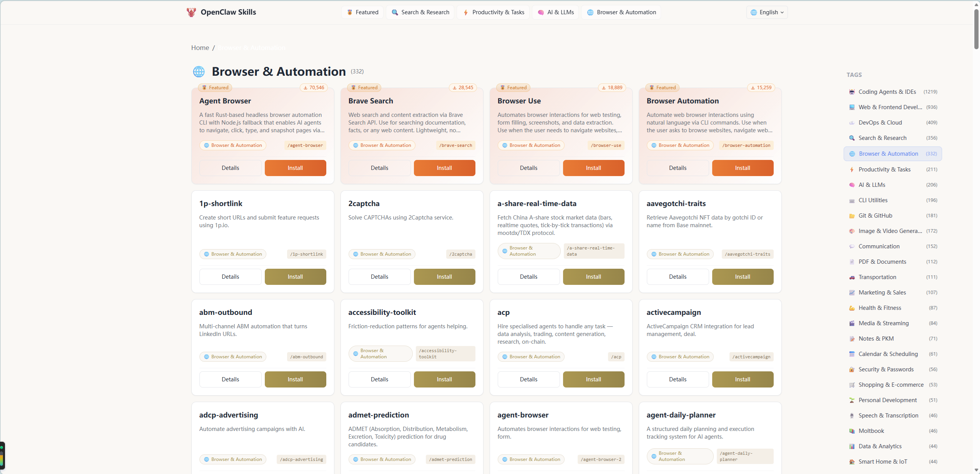Click the Git & GitHub folder icon

[x=852, y=216]
